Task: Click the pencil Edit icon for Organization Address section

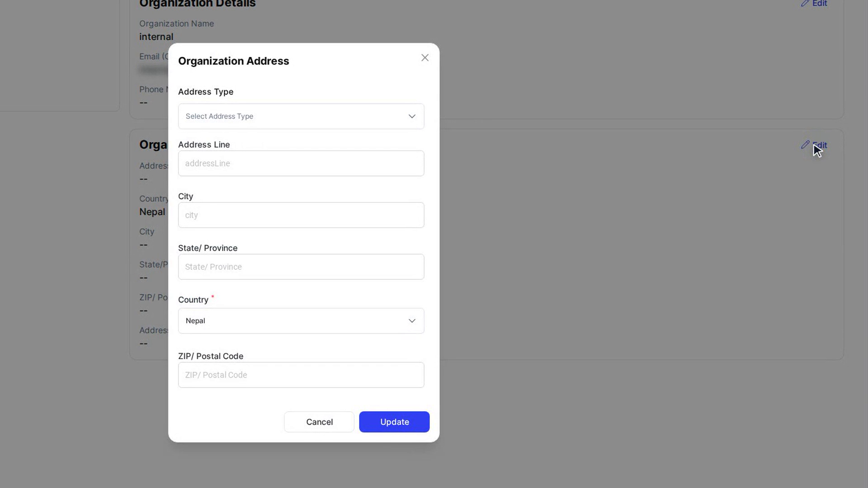Action: [805, 145]
